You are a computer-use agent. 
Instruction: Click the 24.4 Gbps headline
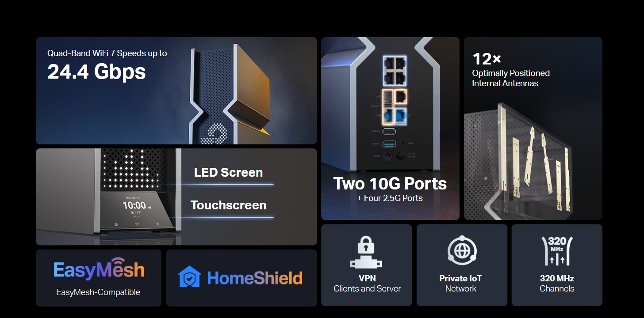[x=96, y=72]
